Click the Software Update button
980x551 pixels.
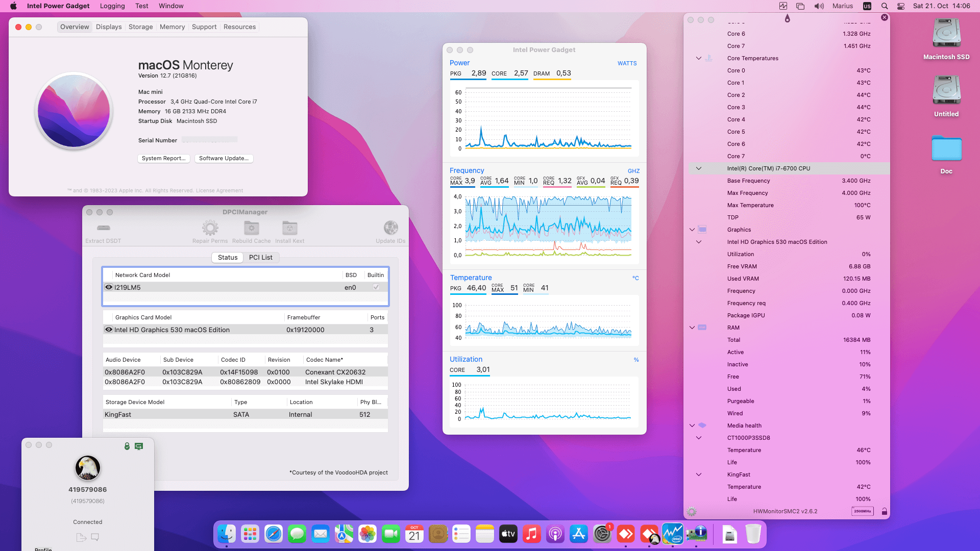click(x=224, y=159)
